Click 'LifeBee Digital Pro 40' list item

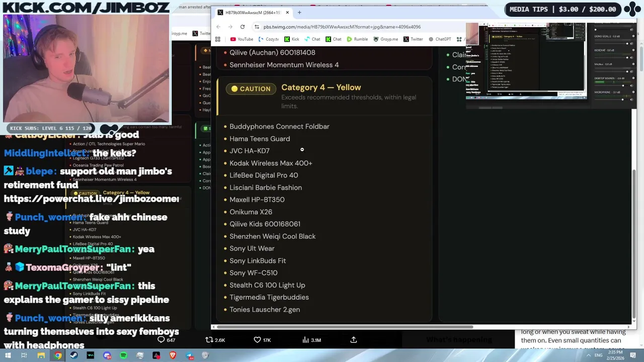pos(264,175)
